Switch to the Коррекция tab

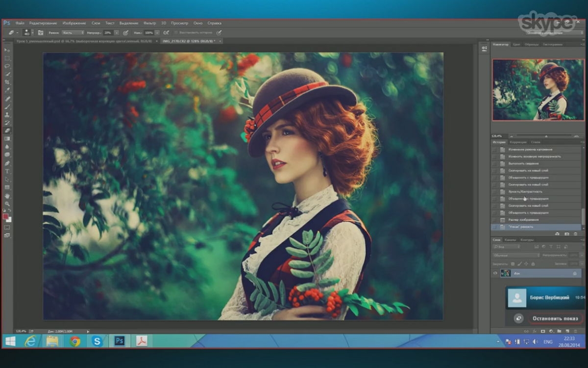[x=518, y=142]
